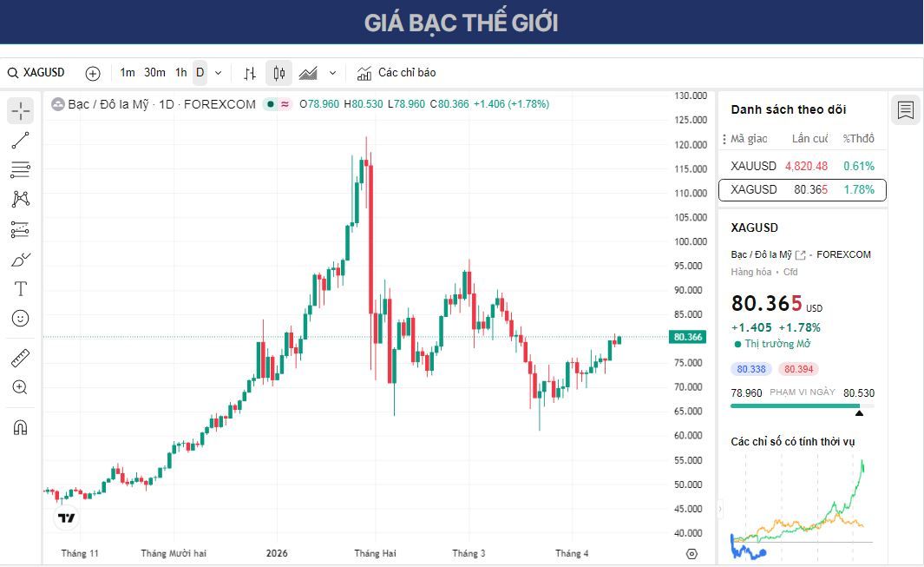Switch to the 1m timeframe
Screen dimensions: 924x567
click(x=128, y=73)
